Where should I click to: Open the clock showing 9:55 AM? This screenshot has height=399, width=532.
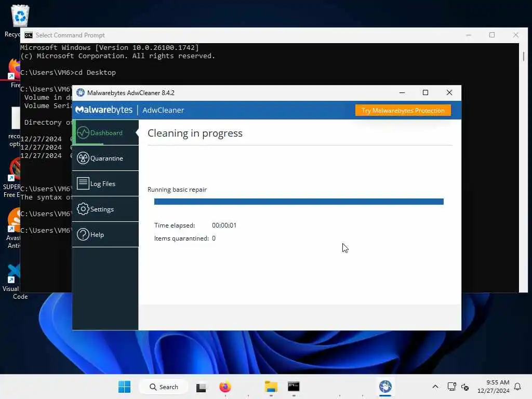[x=494, y=387]
